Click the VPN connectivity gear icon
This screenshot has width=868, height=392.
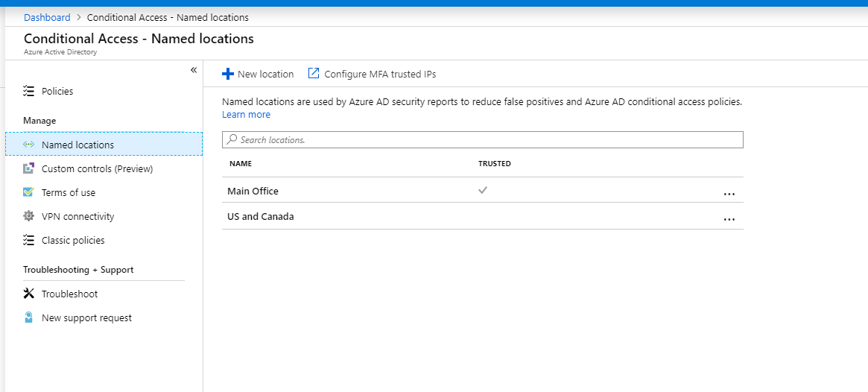click(29, 216)
